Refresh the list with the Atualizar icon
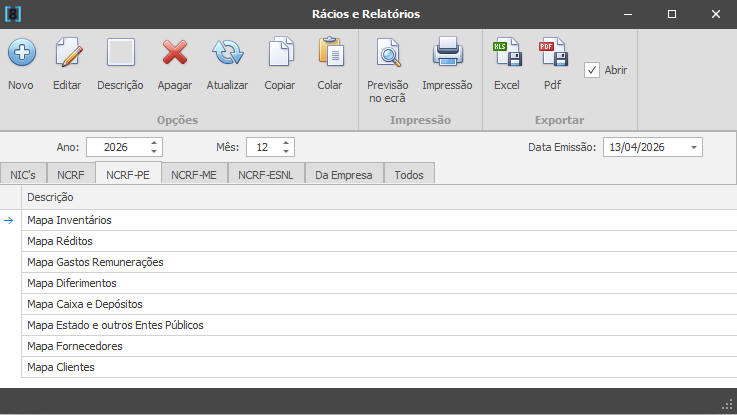 tap(227, 53)
